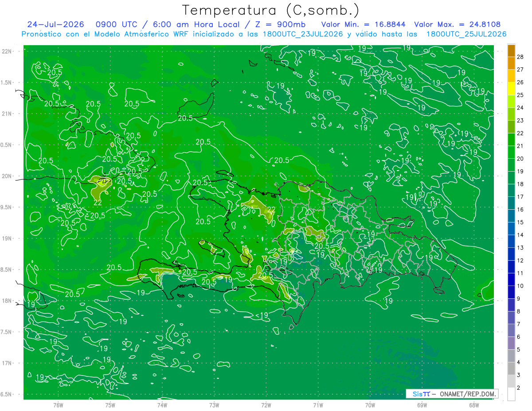Click the SisTT logo text
This screenshot has height=411, width=532.
421,394
